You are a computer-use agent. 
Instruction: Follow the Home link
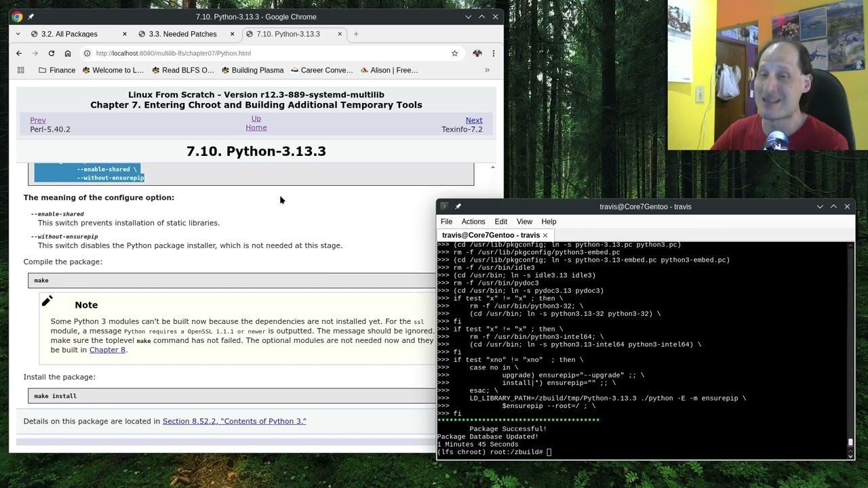(256, 127)
